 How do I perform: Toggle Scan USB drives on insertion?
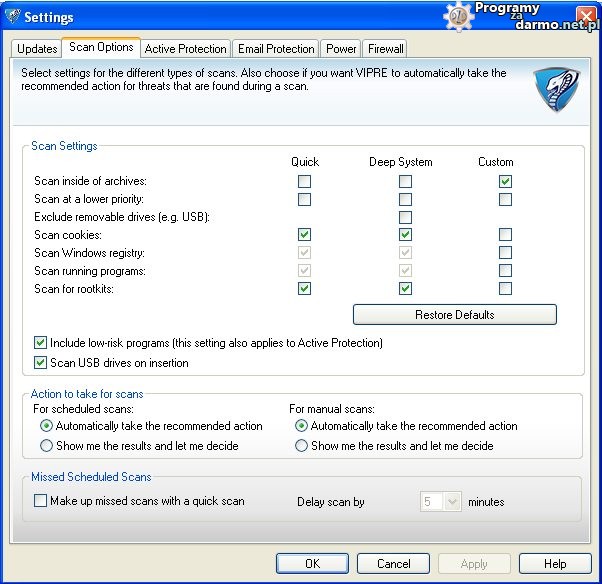coord(41,363)
